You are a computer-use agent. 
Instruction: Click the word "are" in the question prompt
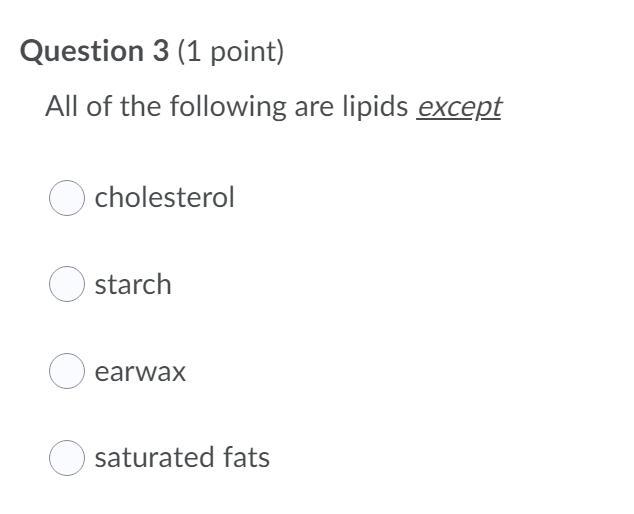tap(314, 108)
